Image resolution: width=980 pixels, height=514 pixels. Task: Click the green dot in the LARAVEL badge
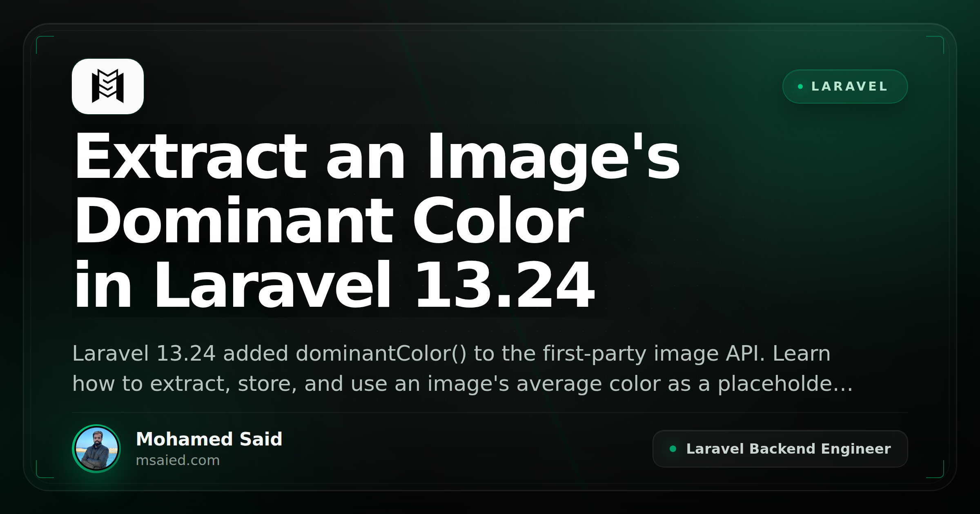tap(800, 86)
